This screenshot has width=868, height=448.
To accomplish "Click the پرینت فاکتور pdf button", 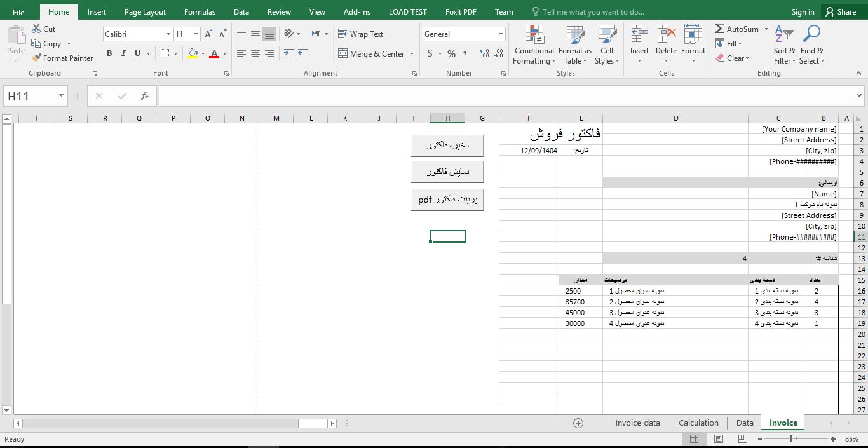I will 447,200.
